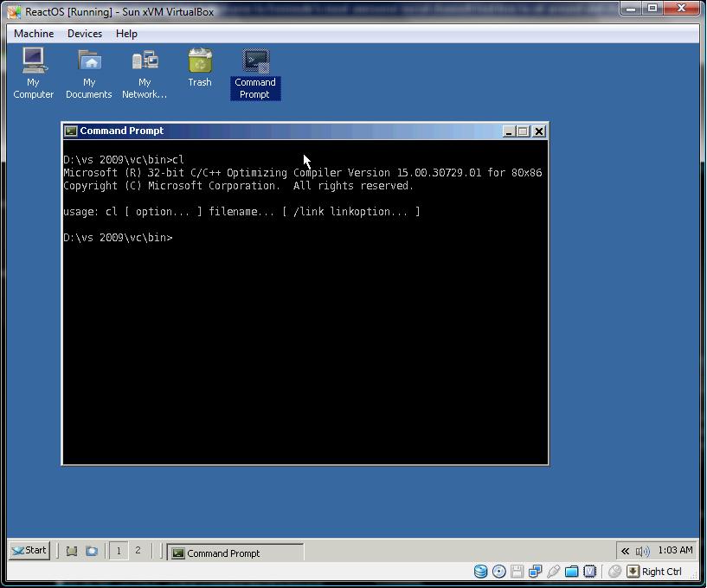Open the Devices menu

tap(85, 34)
